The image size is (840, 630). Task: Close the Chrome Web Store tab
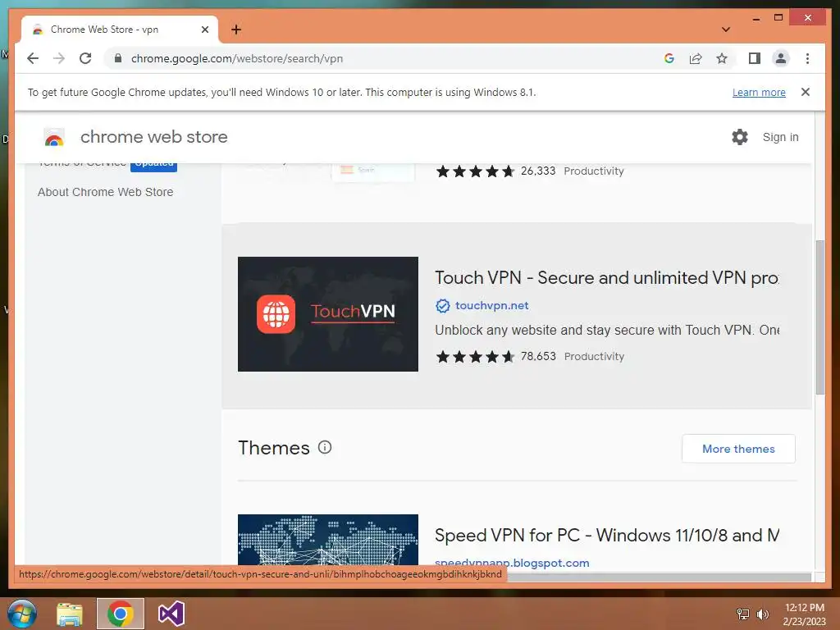point(204,30)
